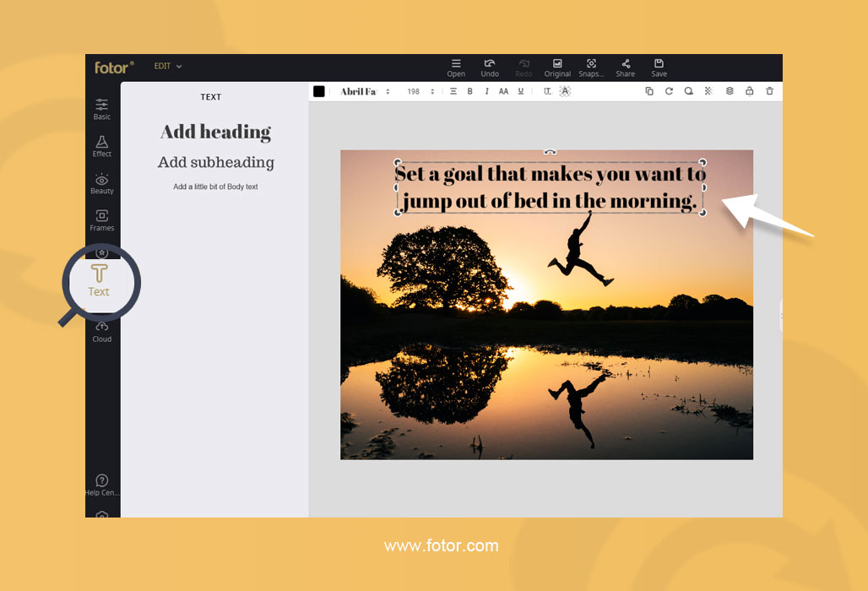Image resolution: width=868 pixels, height=591 pixels.
Task: Delete the selected text with trash icon
Action: click(x=769, y=91)
